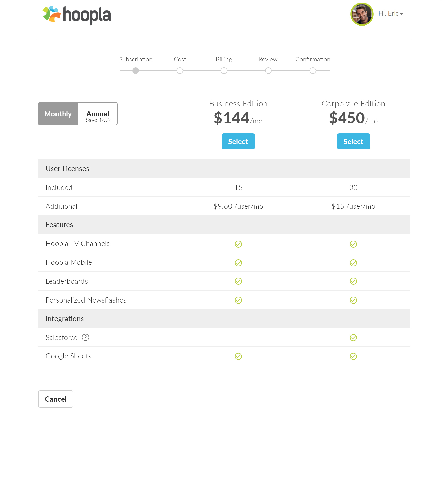Click the Salesforce help question mark icon
The image size is (448, 504).
[86, 337]
